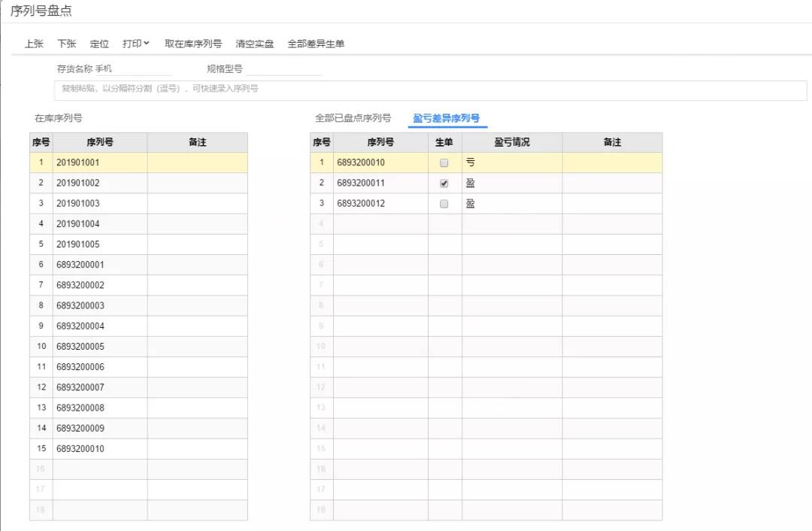Select the 盈亏差异序列号 tab
This screenshot has width=812, height=531.
(447, 118)
